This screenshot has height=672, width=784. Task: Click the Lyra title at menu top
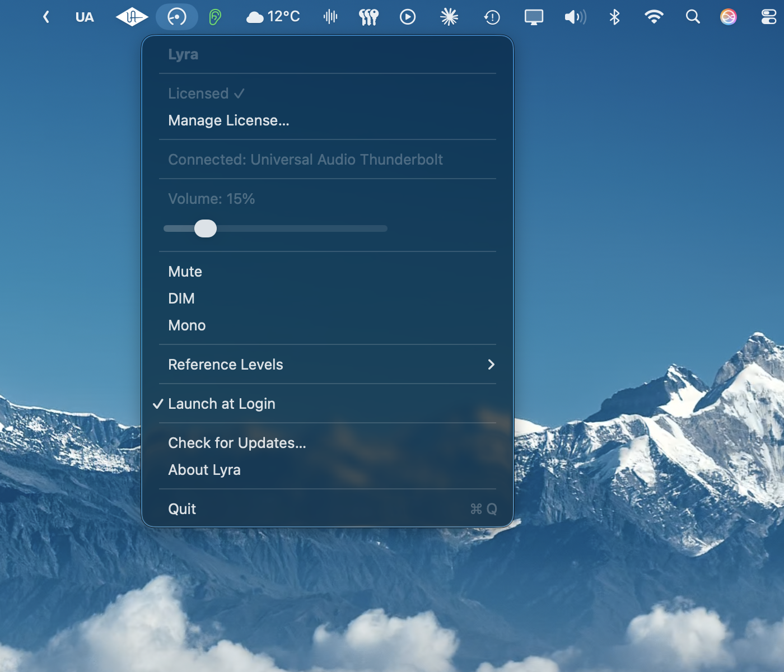183,54
